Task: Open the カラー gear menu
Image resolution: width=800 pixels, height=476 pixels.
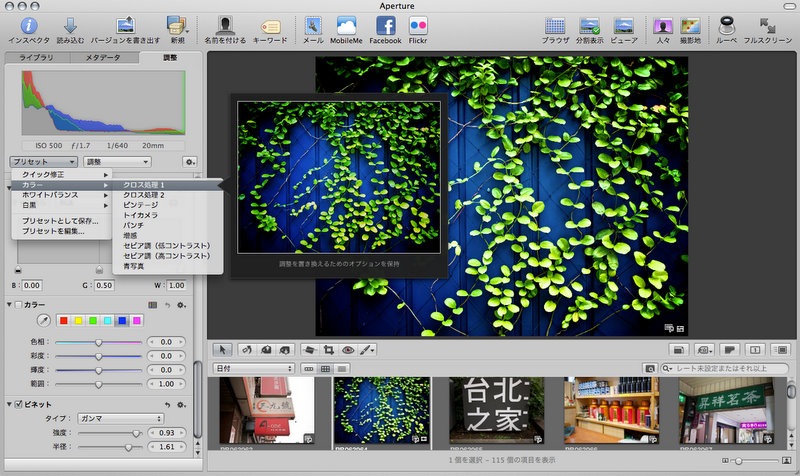Action: (x=181, y=305)
